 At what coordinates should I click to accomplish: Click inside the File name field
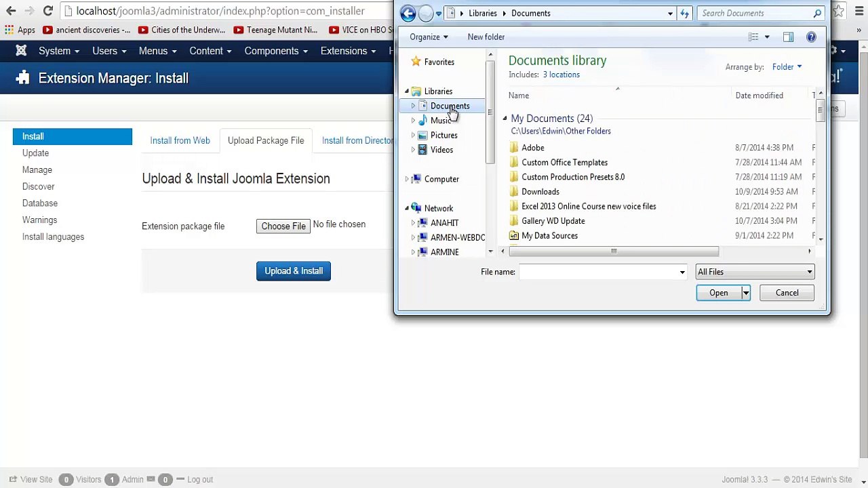[597, 272]
